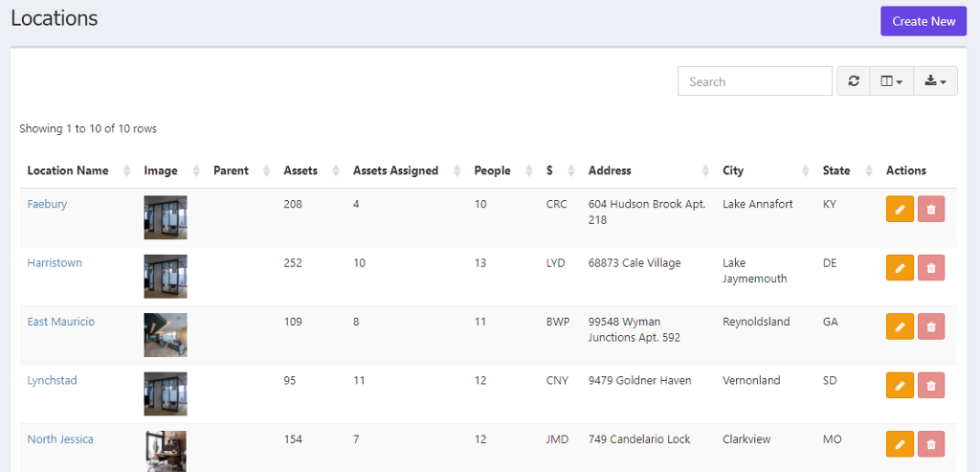Edit the Faebury location

pyautogui.click(x=900, y=210)
